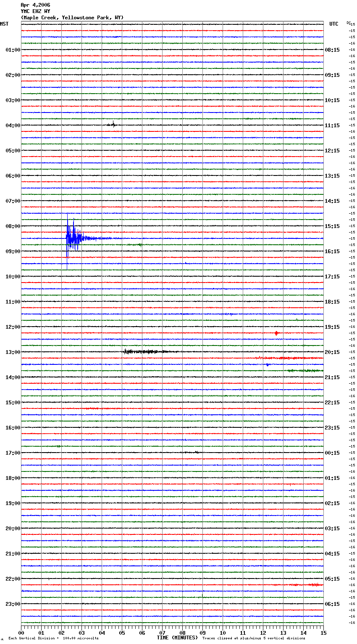Click the "22:15" UTC time label
Viewport: 357px width, 644px height.
(332, 403)
